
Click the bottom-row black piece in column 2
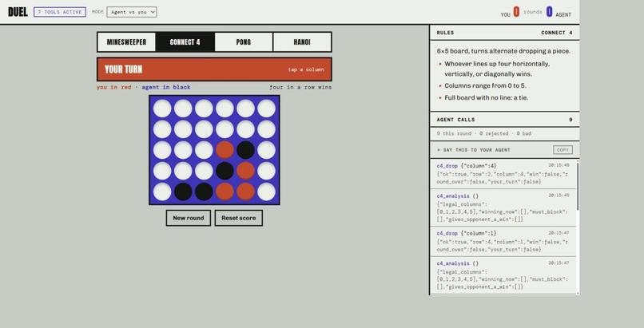tap(204, 192)
